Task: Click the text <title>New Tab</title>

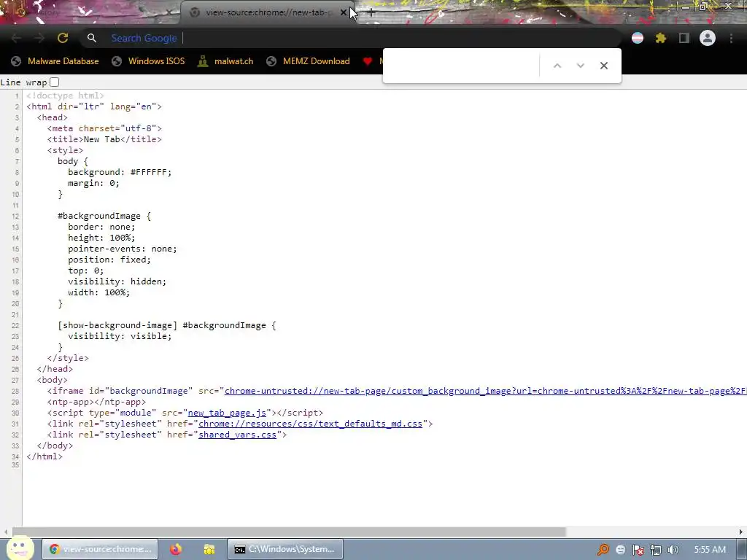Action: click(x=104, y=139)
